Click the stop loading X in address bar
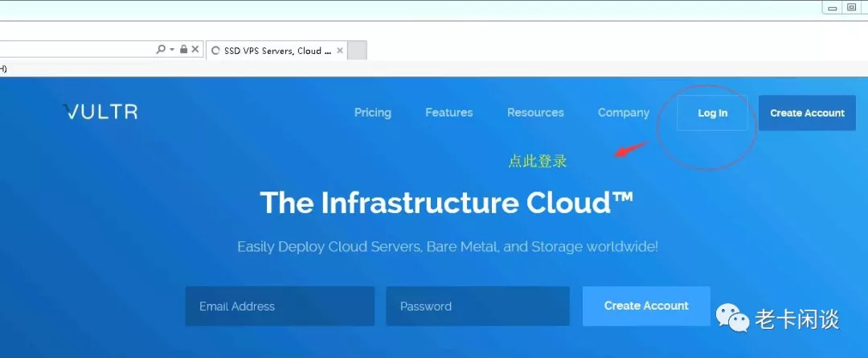This screenshot has height=358, width=868. (x=194, y=49)
